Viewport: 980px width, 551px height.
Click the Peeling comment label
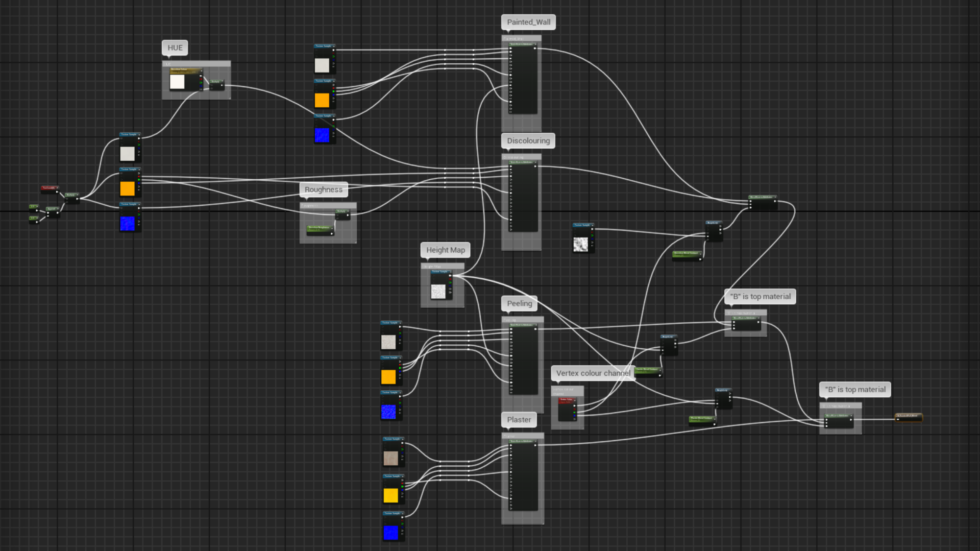[519, 304]
